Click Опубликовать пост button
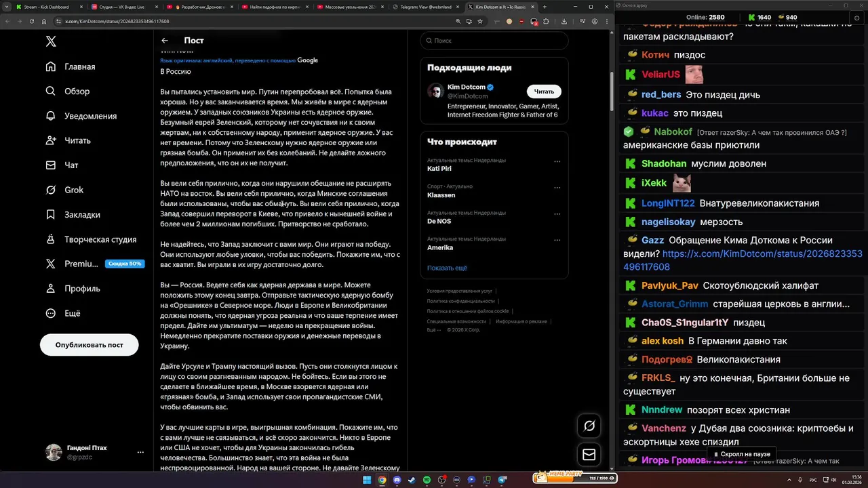This screenshot has height=488, width=868. 90,345
